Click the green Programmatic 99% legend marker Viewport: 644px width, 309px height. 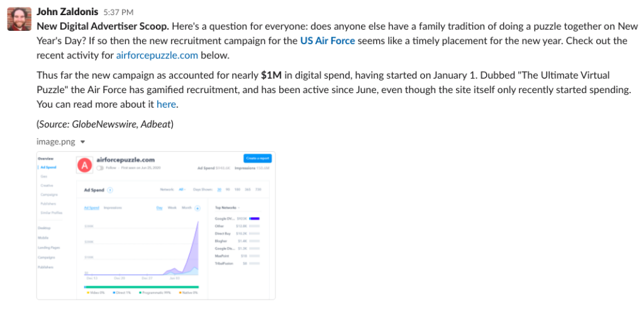140,293
